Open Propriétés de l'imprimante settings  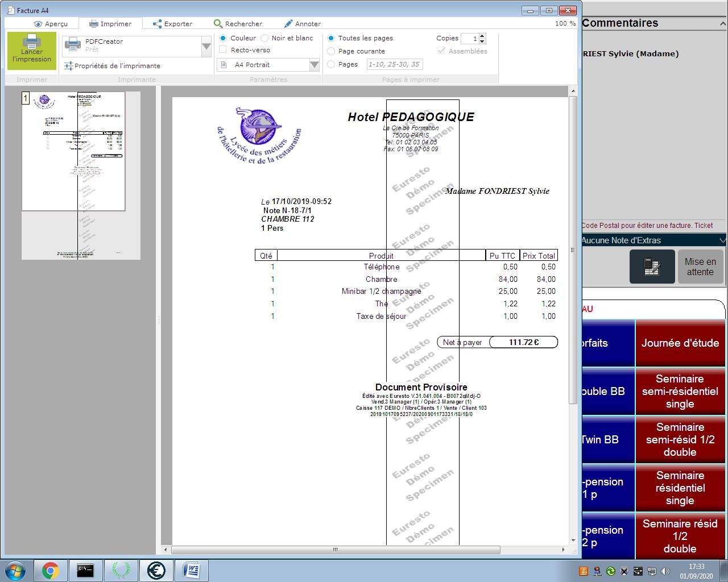click(x=112, y=66)
